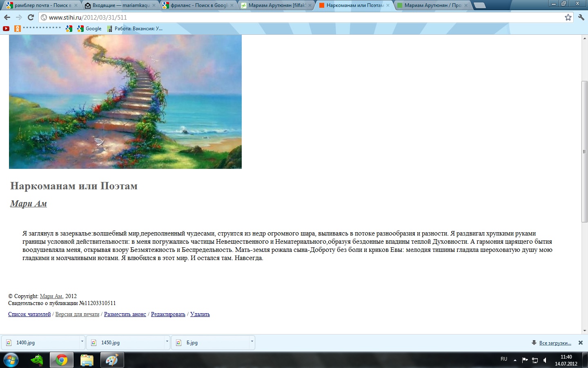588x368 pixels.
Task: Expand the 1450.jpg download options arrow
Action: pos(167,343)
